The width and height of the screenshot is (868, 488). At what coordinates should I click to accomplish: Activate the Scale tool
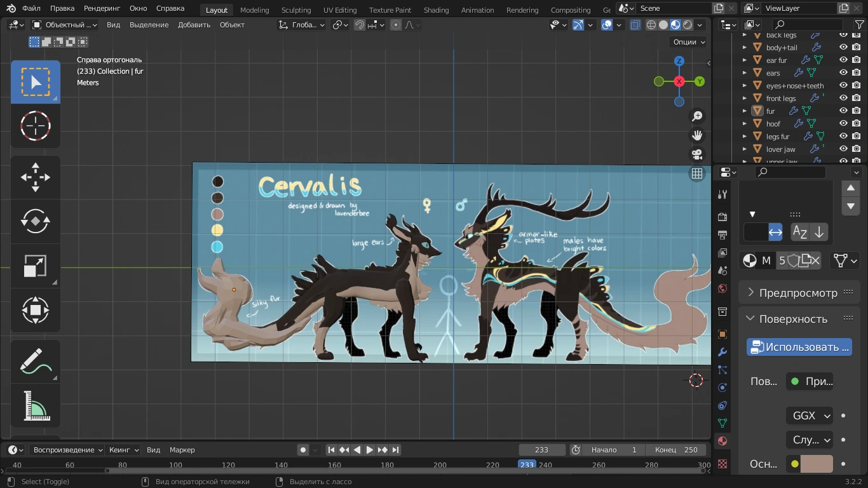click(x=36, y=266)
